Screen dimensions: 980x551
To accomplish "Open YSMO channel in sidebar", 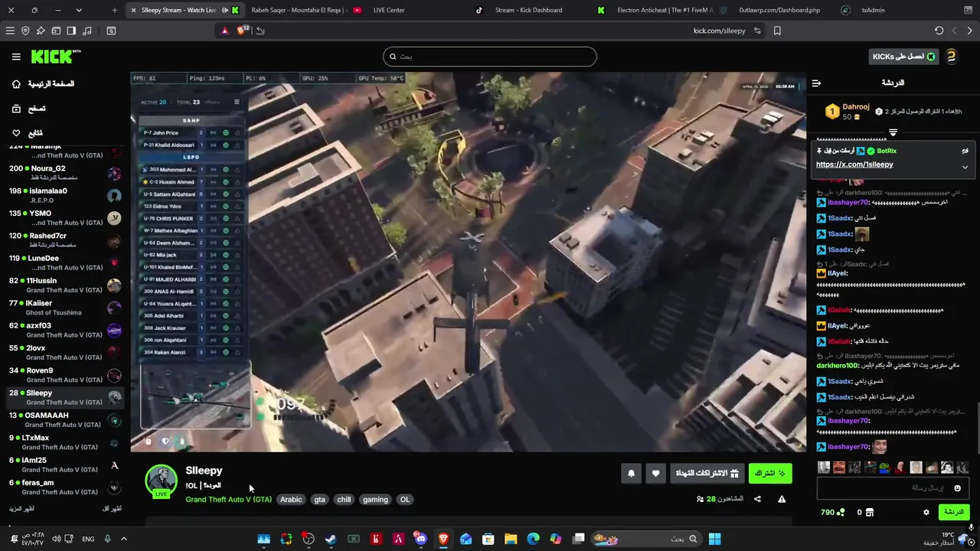I will 64,218.
